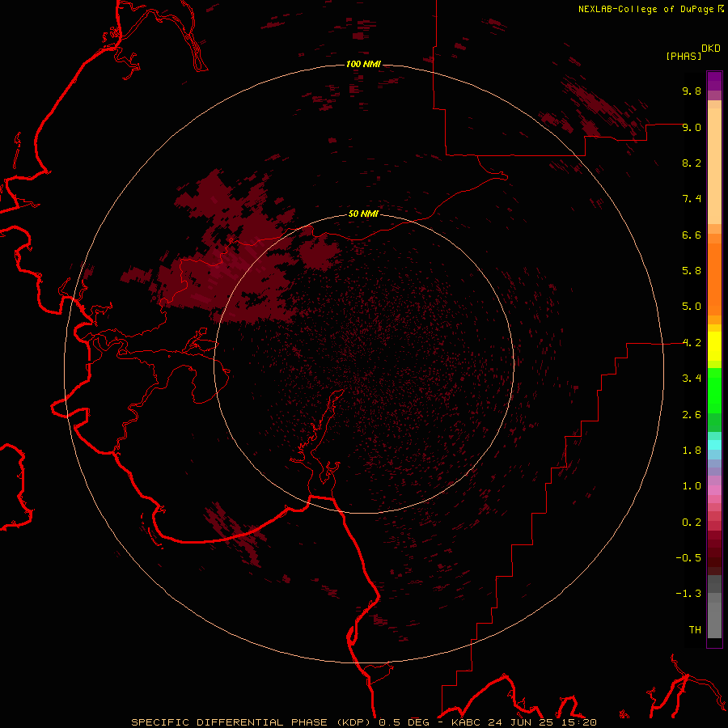728x728 pixels.
Task: Click the 1.0 value on color scale
Action: click(692, 486)
